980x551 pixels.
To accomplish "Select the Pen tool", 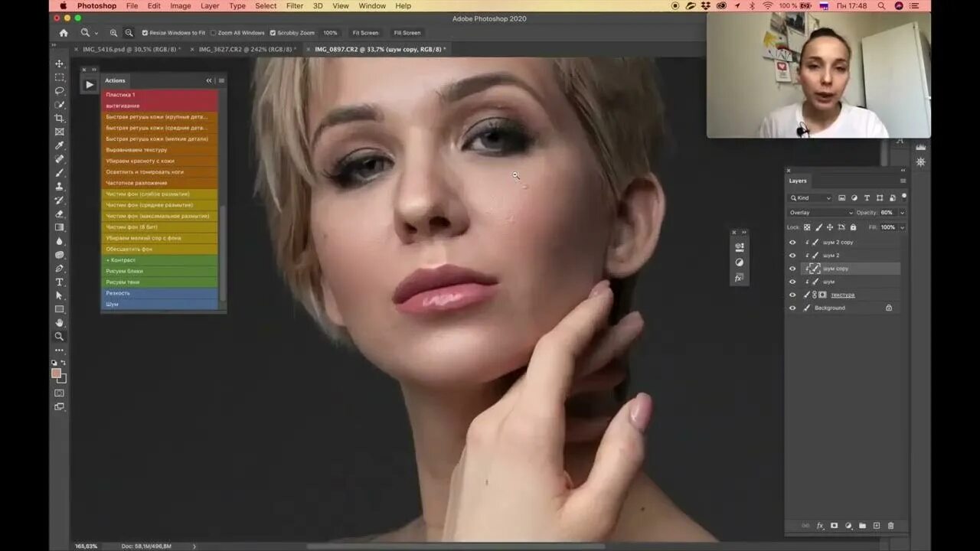I will point(59,269).
